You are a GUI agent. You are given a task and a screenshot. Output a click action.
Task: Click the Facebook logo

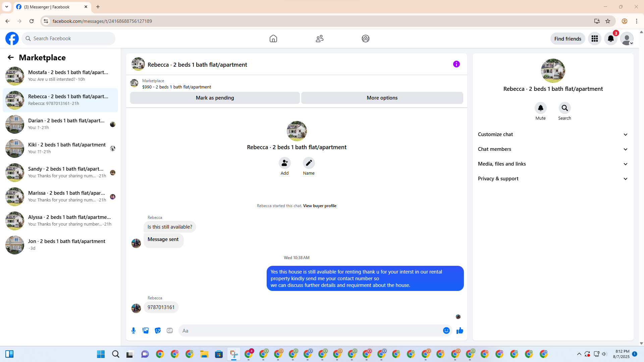click(x=12, y=39)
